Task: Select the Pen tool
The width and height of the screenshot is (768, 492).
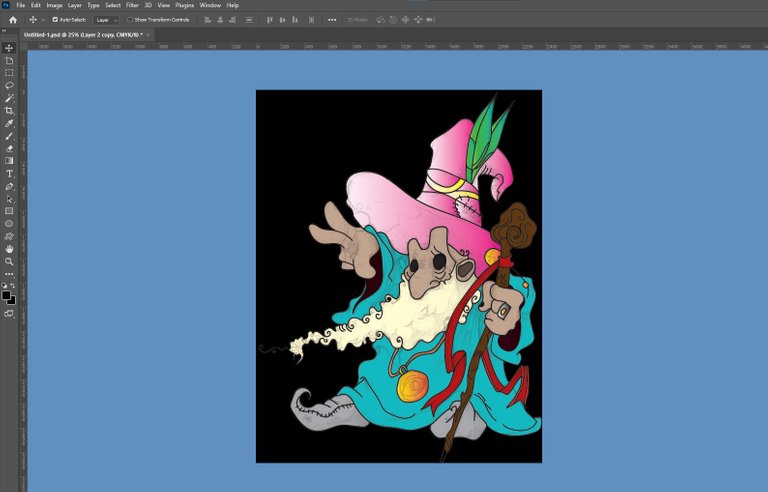Action: point(9,186)
